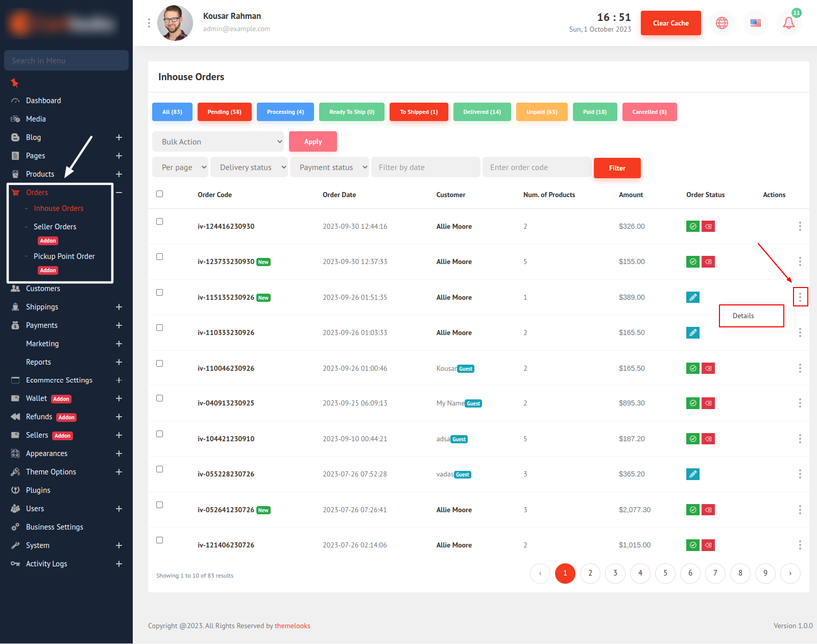Open the globe icon in header
817x644 pixels.
(x=722, y=23)
